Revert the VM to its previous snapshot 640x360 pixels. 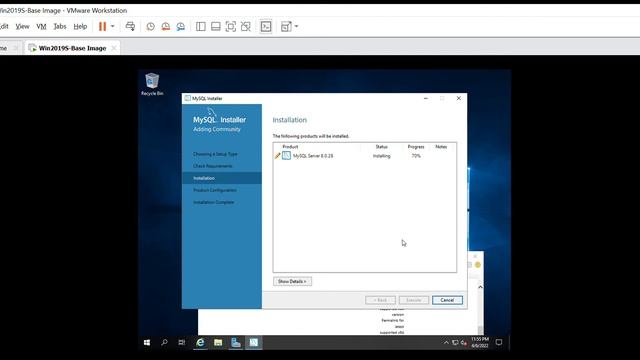click(166, 27)
